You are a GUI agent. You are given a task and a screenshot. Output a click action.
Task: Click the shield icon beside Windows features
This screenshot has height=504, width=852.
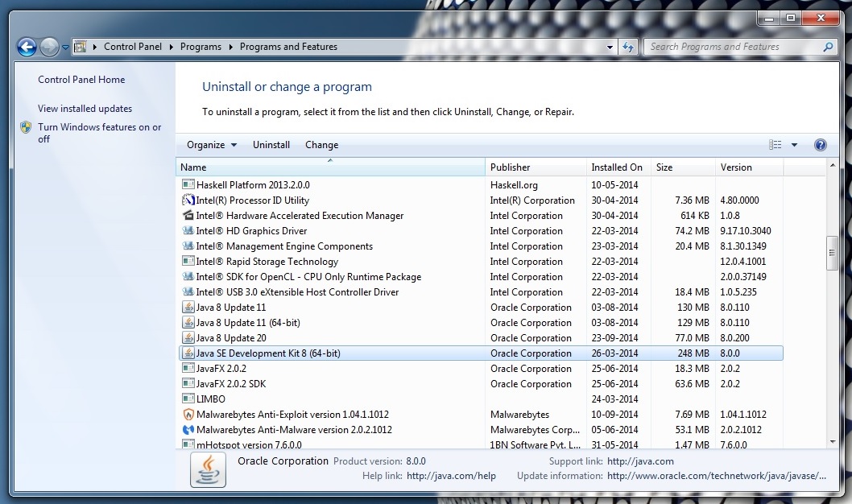26,127
